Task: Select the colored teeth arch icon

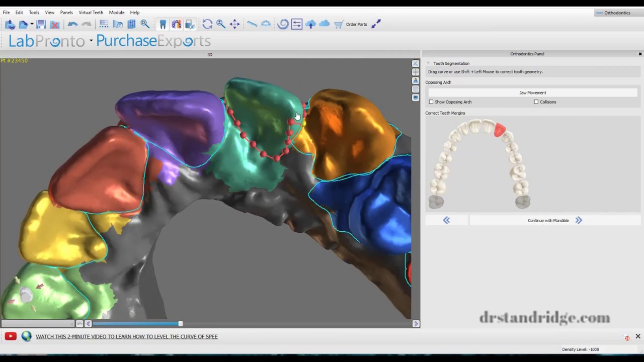Action: [176, 24]
